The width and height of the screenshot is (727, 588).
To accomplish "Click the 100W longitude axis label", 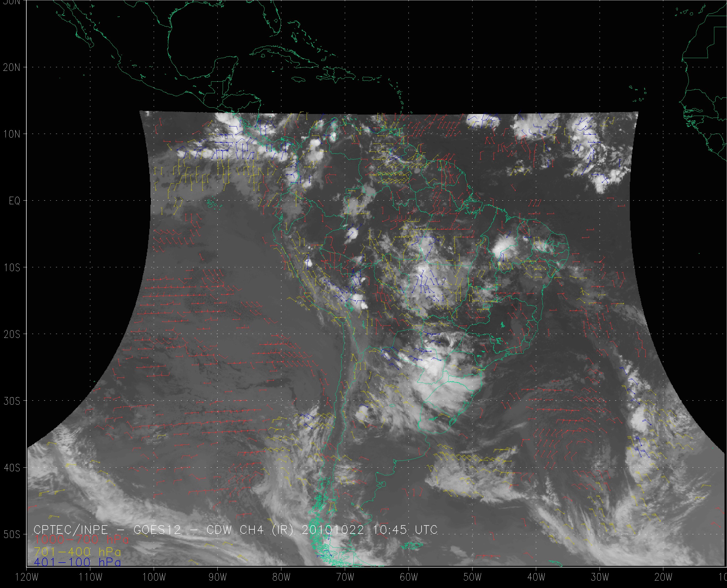I will click(154, 577).
